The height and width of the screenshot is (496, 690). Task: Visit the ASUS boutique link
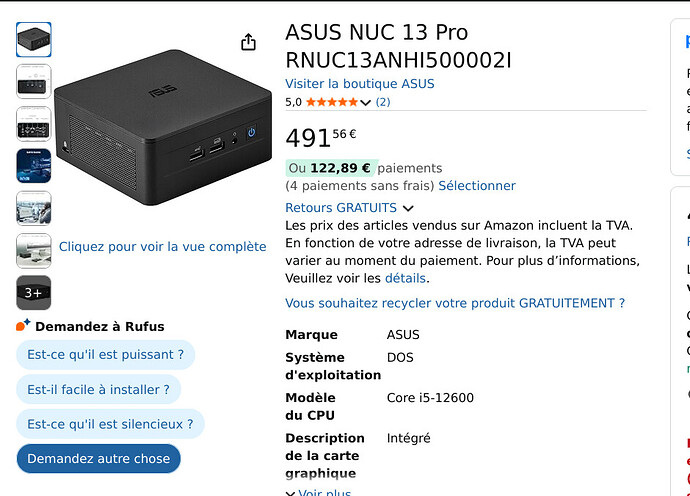360,84
